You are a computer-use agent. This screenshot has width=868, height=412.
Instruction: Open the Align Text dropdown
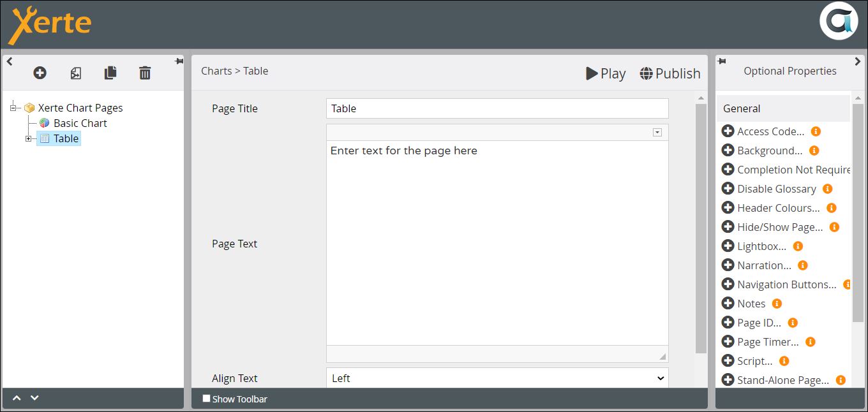coord(497,378)
